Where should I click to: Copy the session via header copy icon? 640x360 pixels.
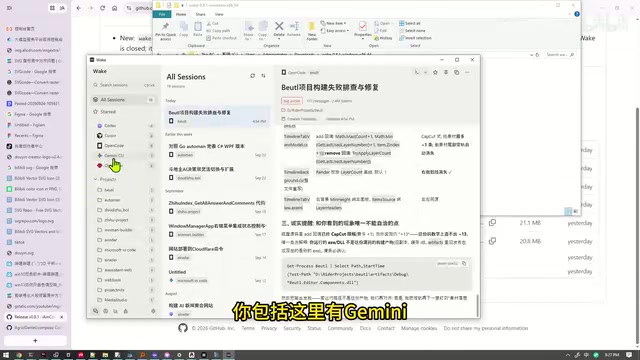coord(456,72)
